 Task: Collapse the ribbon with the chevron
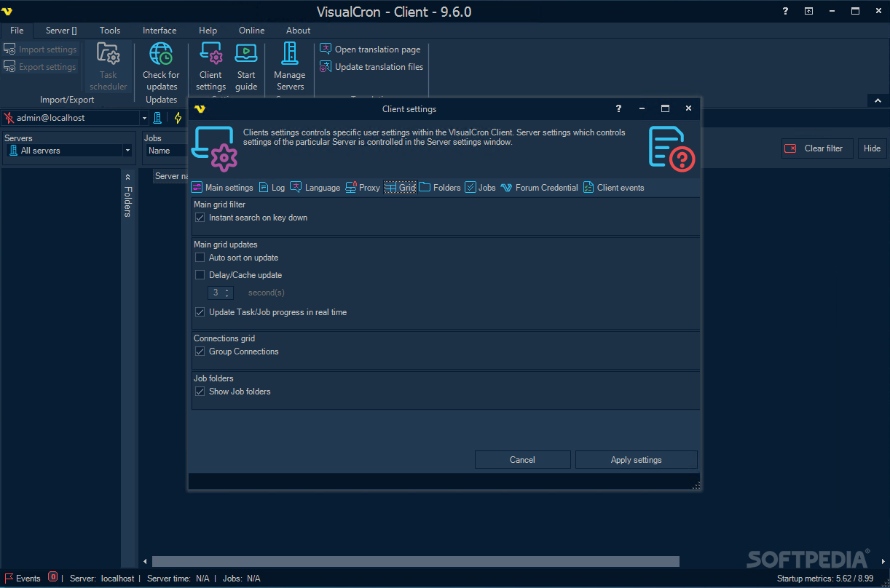point(876,100)
